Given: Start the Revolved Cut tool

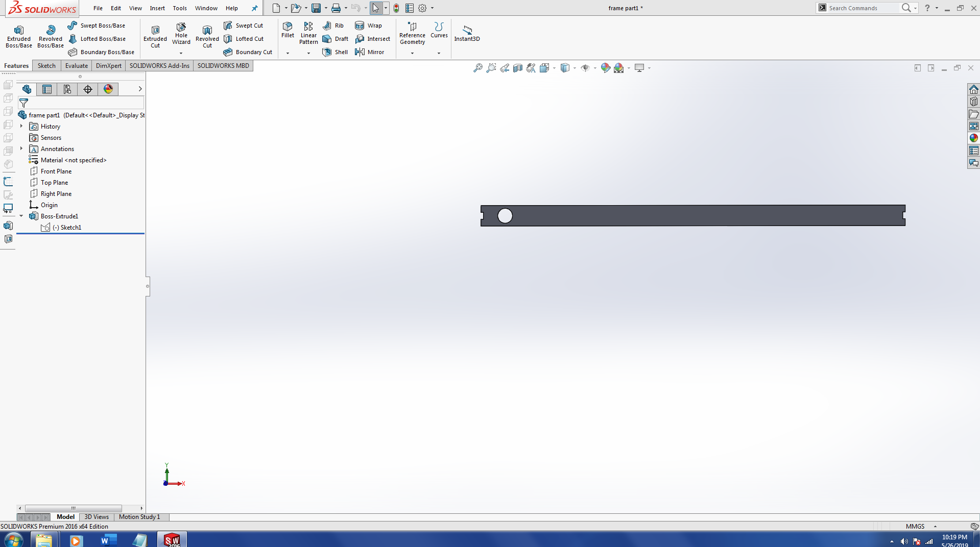Looking at the screenshot, I should click(207, 36).
